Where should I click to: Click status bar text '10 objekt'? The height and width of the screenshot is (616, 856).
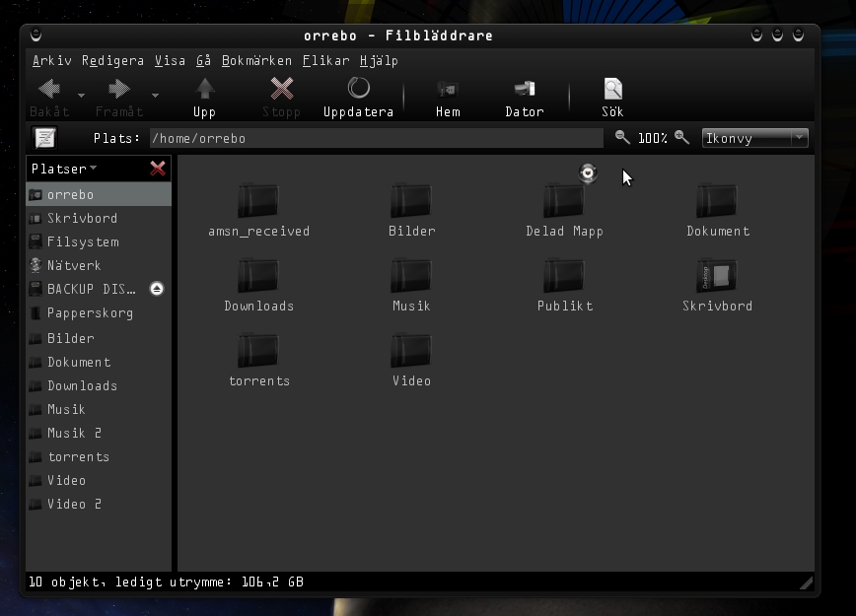[x=65, y=582]
